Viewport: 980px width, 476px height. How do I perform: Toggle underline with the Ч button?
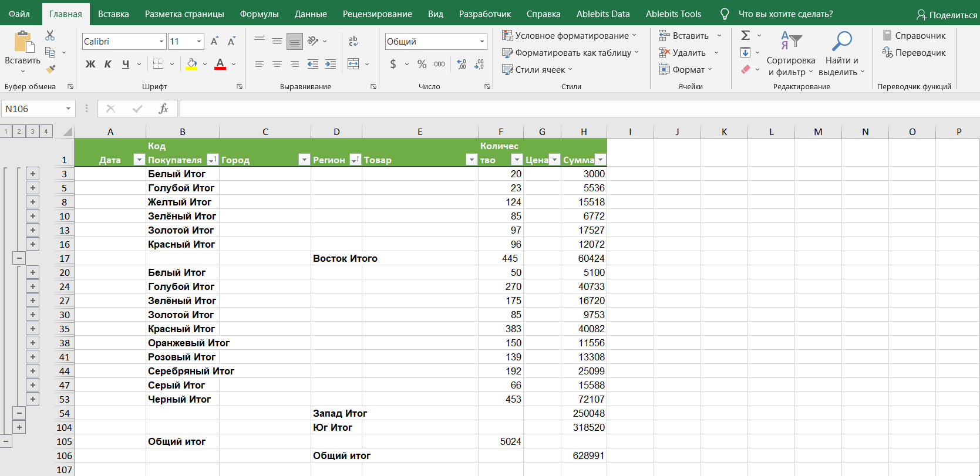pos(125,64)
